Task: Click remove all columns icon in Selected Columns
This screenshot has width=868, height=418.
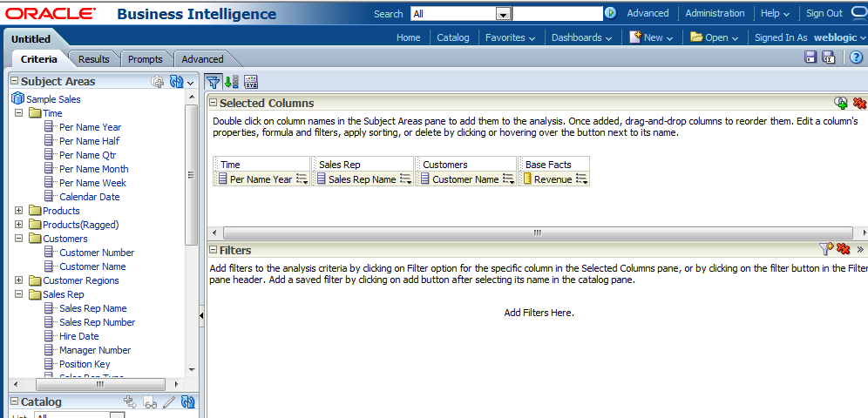Action: point(858,102)
